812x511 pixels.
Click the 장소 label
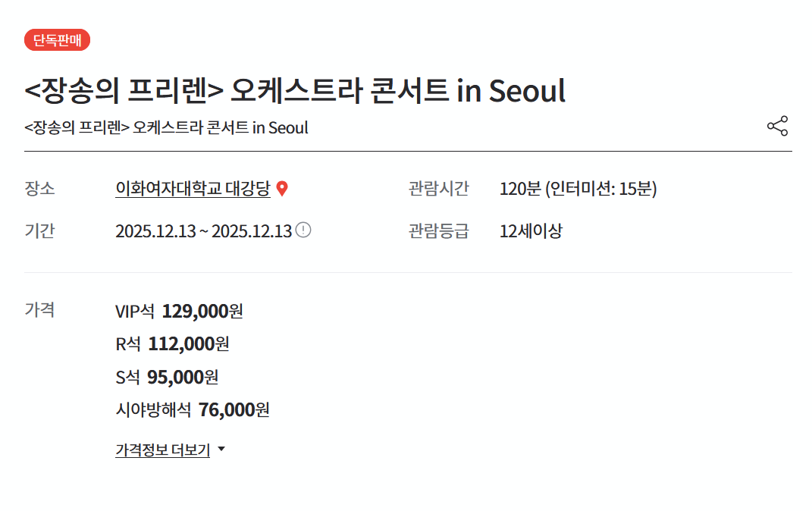click(x=39, y=189)
